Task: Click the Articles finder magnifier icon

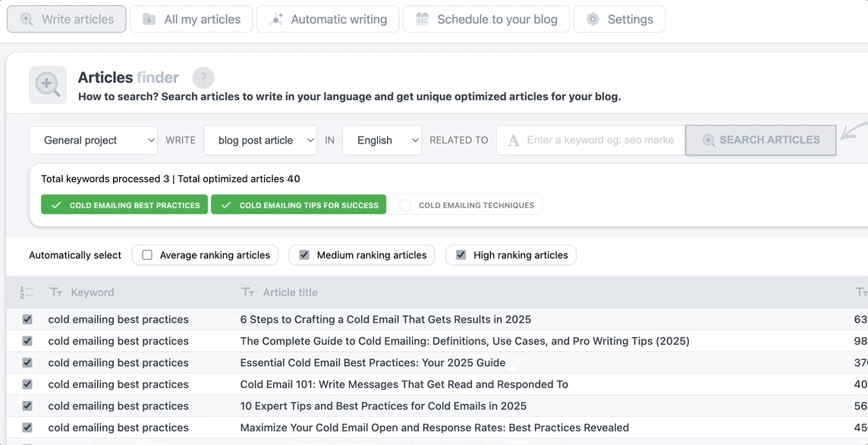Action: [x=48, y=85]
